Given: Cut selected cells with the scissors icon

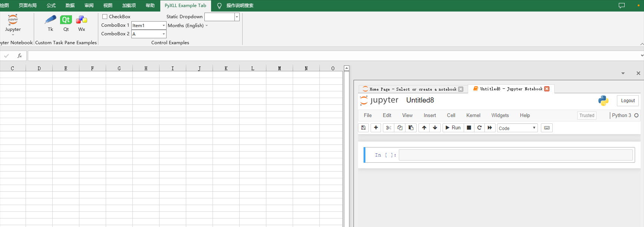Looking at the screenshot, I should (x=388, y=128).
